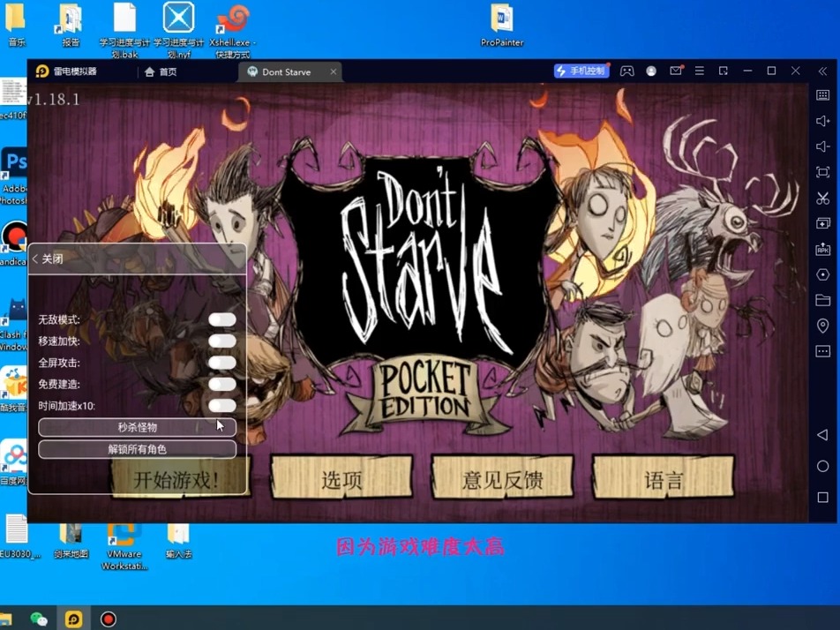840x630 pixels.
Task: Click the 解锁所有角色 button
Action: click(x=137, y=449)
